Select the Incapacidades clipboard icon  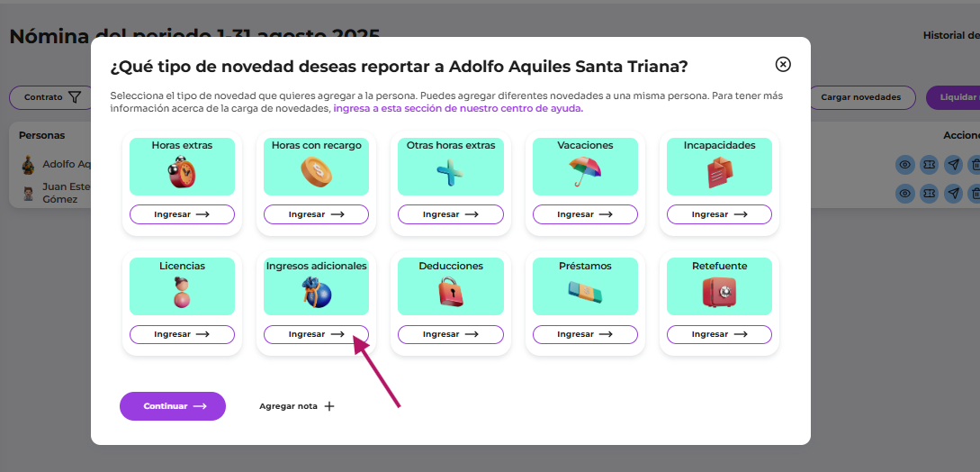coord(719,172)
